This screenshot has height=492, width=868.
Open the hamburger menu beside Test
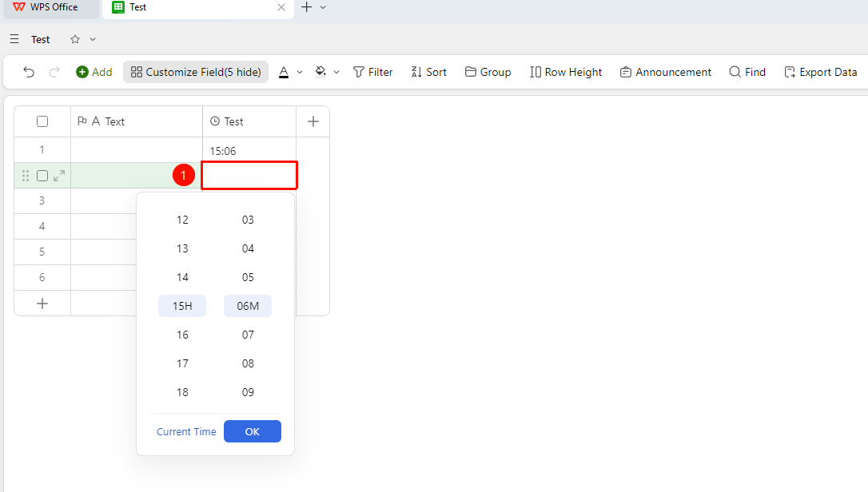(14, 39)
